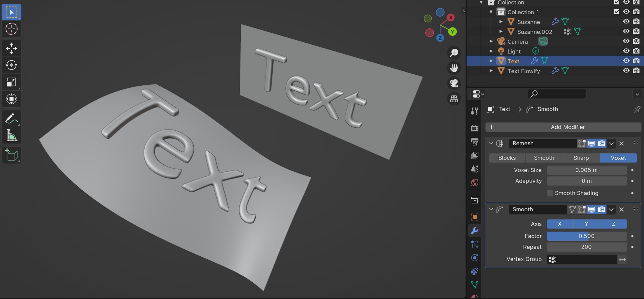
Task: Collapse the Remesh modifier panel
Action: (491, 143)
